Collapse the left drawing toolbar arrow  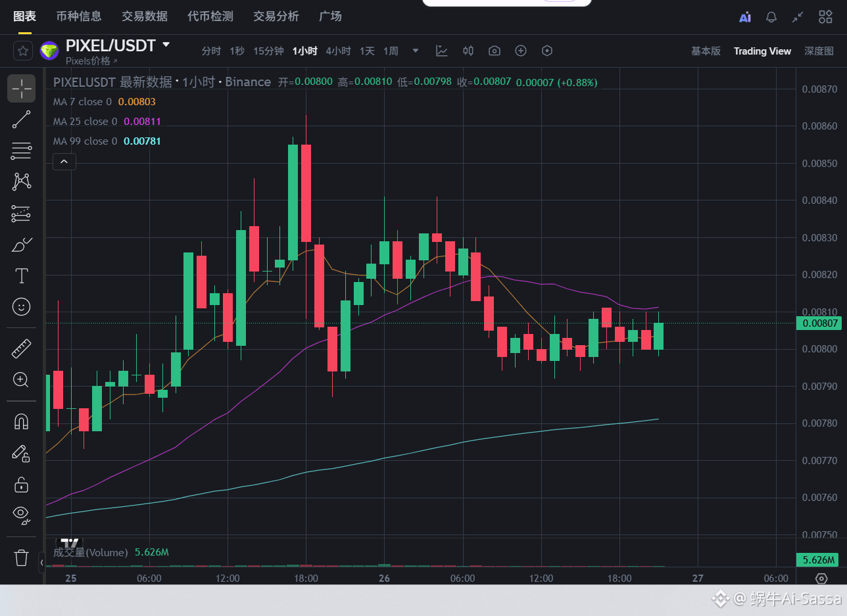point(42,563)
